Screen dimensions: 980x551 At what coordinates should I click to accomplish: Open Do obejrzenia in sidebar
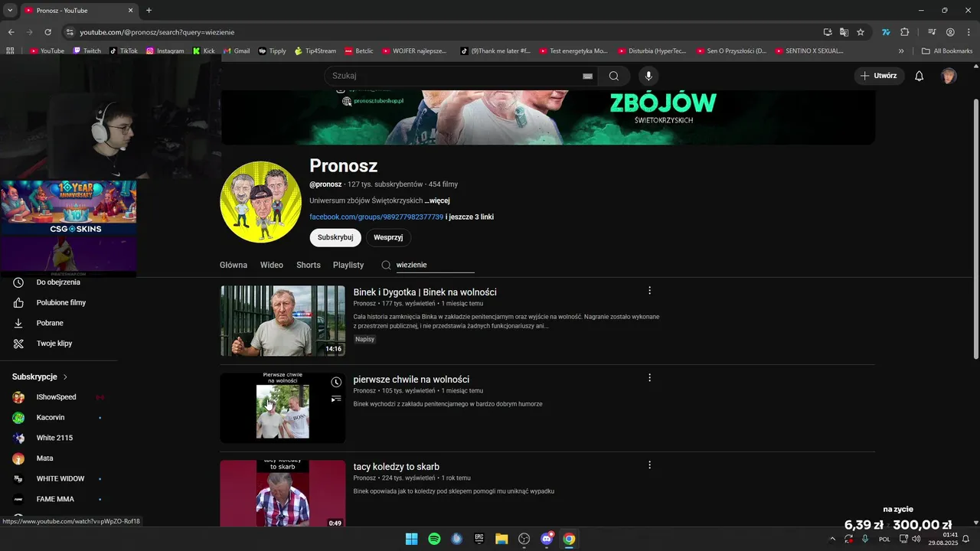[x=59, y=282]
